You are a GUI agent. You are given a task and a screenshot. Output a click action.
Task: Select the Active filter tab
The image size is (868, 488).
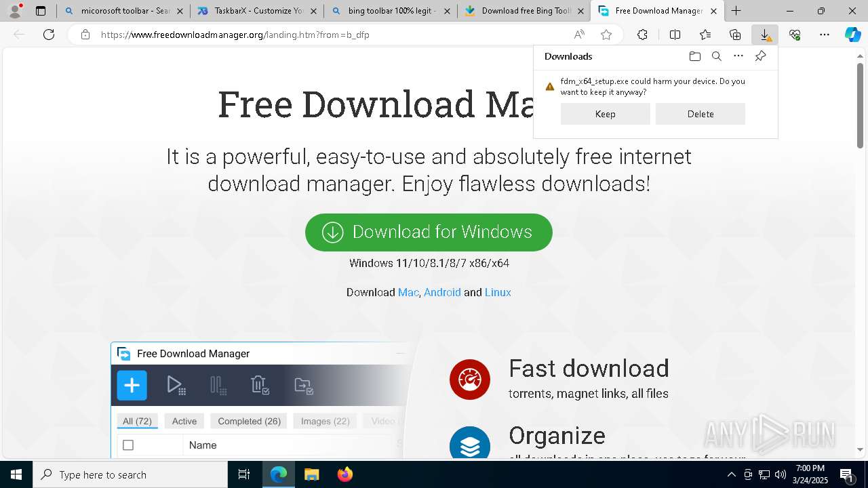pos(184,421)
